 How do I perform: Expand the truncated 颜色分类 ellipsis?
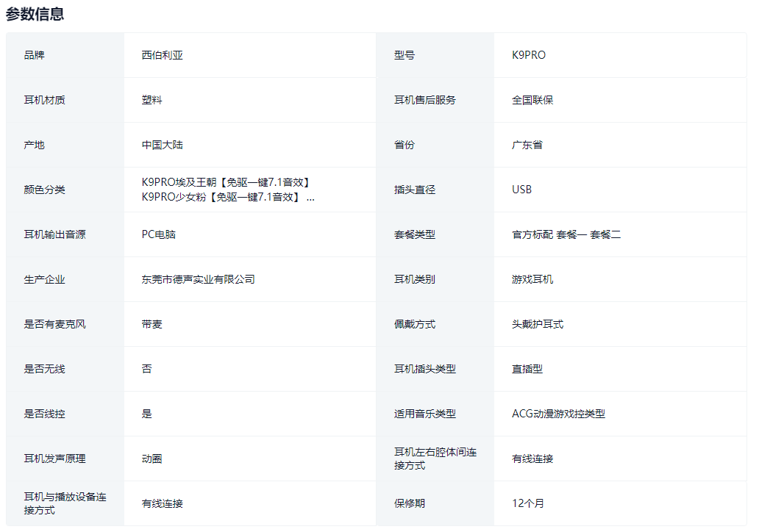pyautogui.click(x=310, y=197)
